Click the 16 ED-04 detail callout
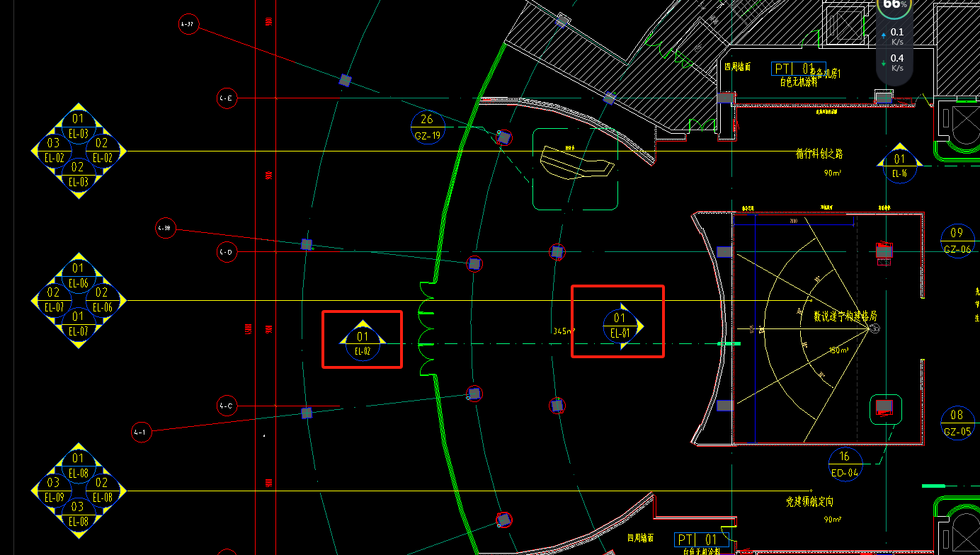 click(x=845, y=464)
